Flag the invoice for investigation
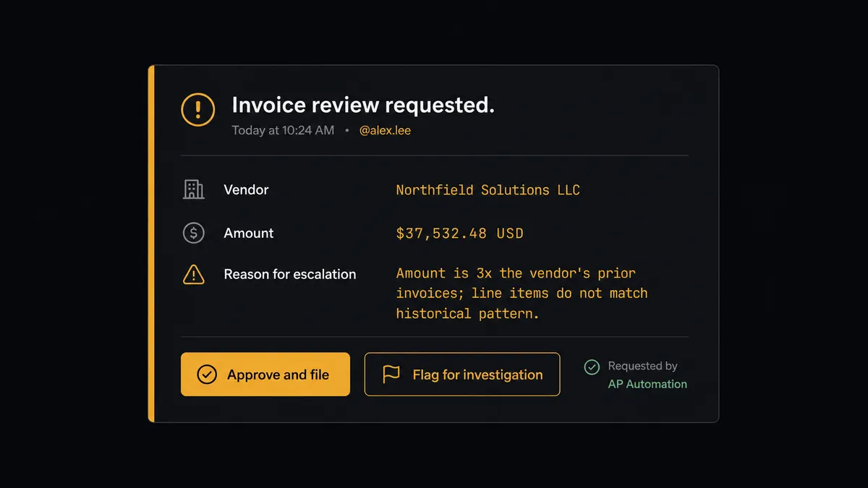Viewport: 868px width, 488px height. tap(462, 374)
